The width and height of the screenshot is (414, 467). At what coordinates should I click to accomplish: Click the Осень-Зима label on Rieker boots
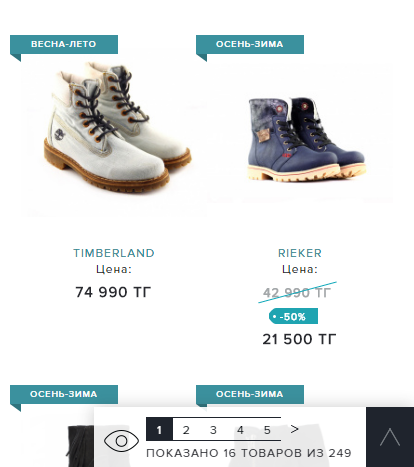(x=250, y=44)
